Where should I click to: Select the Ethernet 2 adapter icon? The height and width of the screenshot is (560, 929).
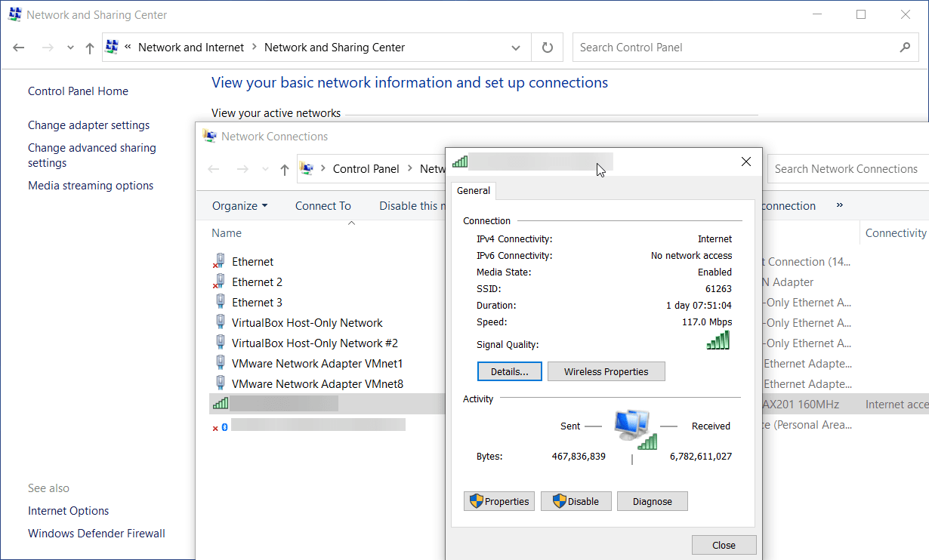[219, 282]
